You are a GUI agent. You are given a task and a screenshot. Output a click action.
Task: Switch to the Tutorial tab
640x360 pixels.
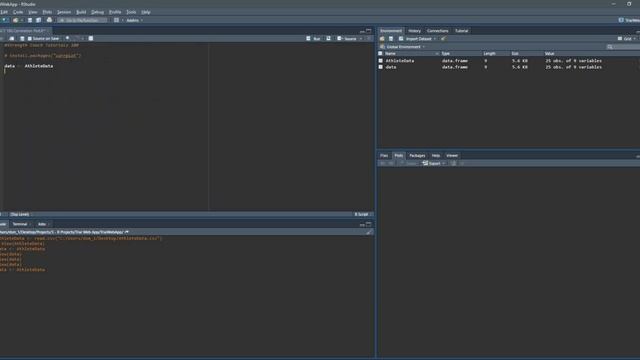[x=462, y=31]
